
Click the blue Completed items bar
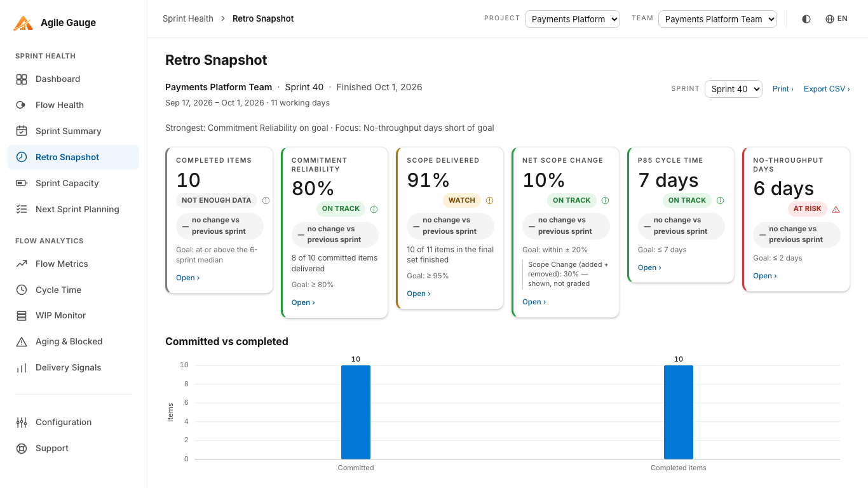[x=679, y=412]
